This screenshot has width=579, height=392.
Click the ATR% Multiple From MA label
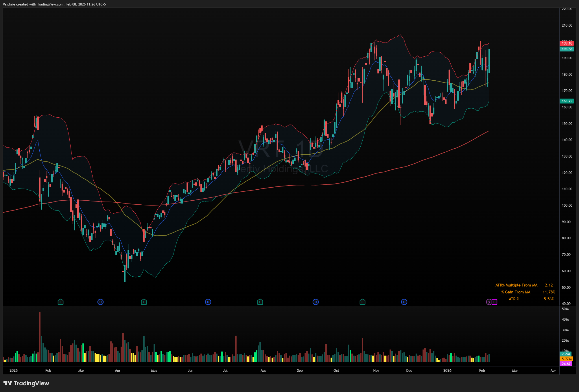coord(516,285)
